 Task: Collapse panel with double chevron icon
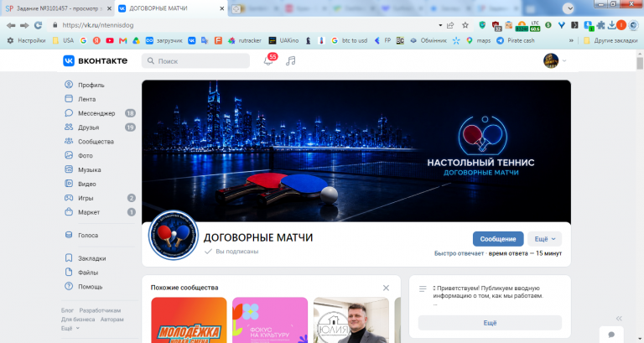pos(619,319)
